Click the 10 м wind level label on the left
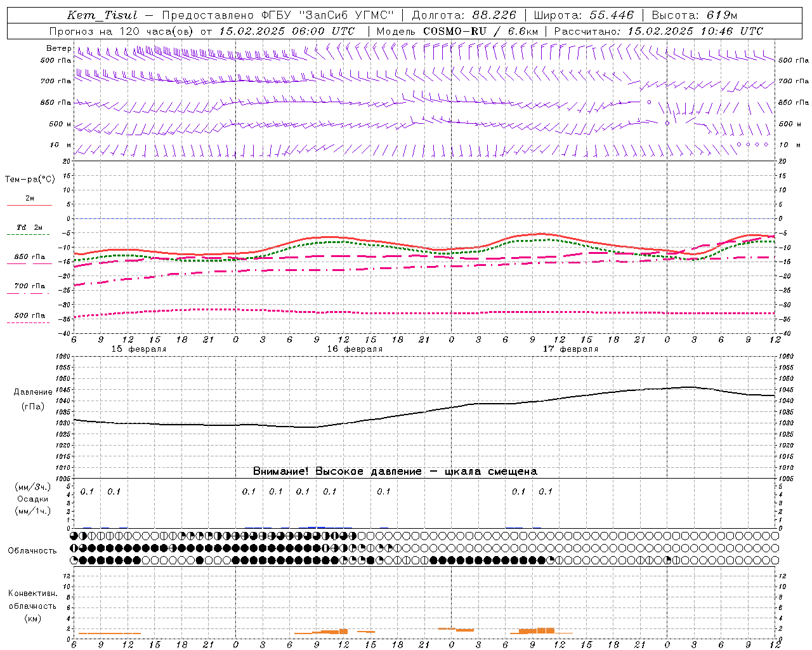 point(60,145)
